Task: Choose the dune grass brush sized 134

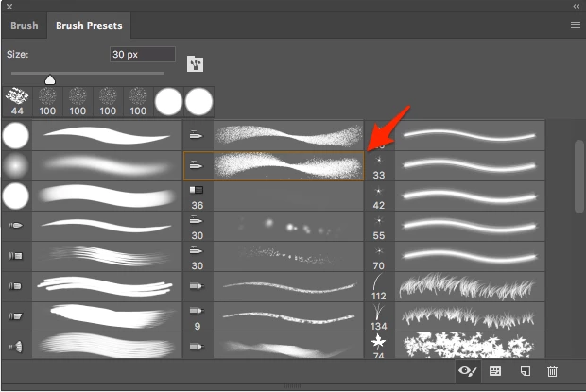Action: point(455,317)
